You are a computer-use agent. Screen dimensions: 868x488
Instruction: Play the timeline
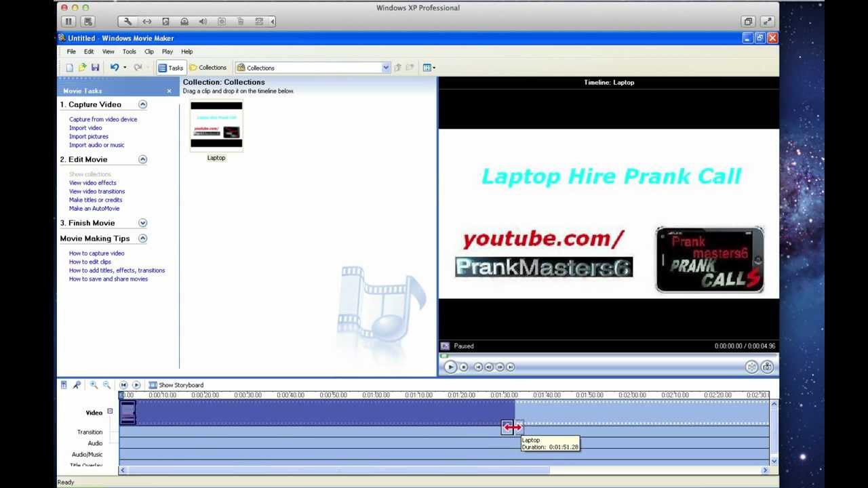tap(136, 385)
